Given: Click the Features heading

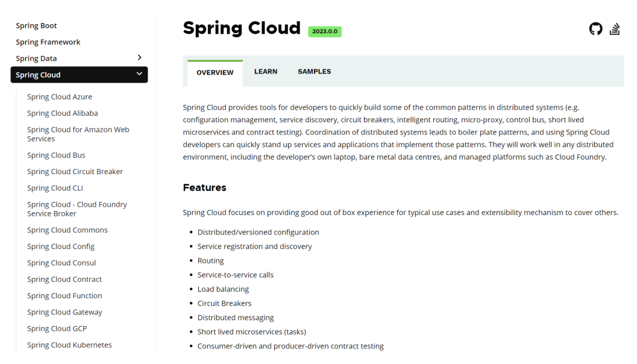Looking at the screenshot, I should [x=204, y=187].
